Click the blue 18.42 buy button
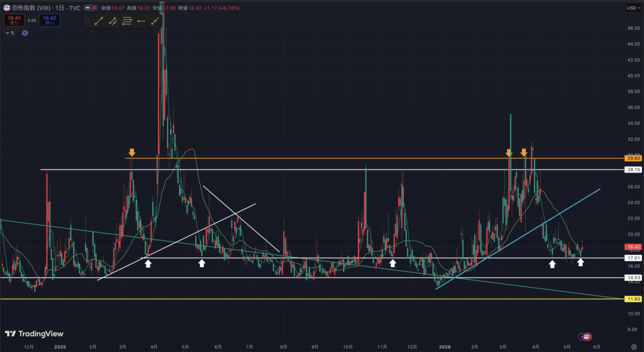 (x=50, y=20)
